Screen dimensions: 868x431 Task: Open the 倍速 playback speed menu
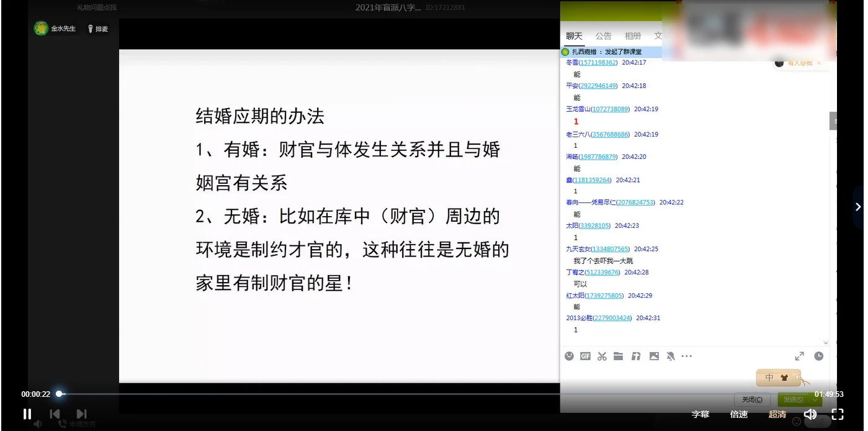(x=739, y=414)
